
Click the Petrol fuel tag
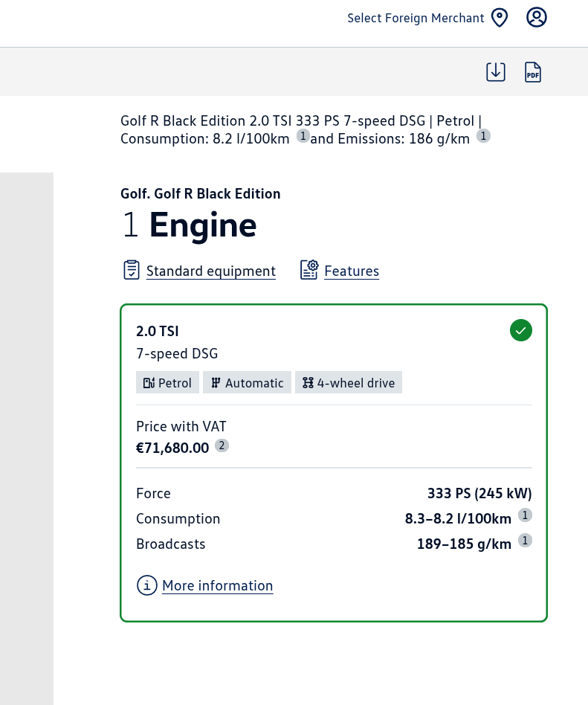[167, 383]
